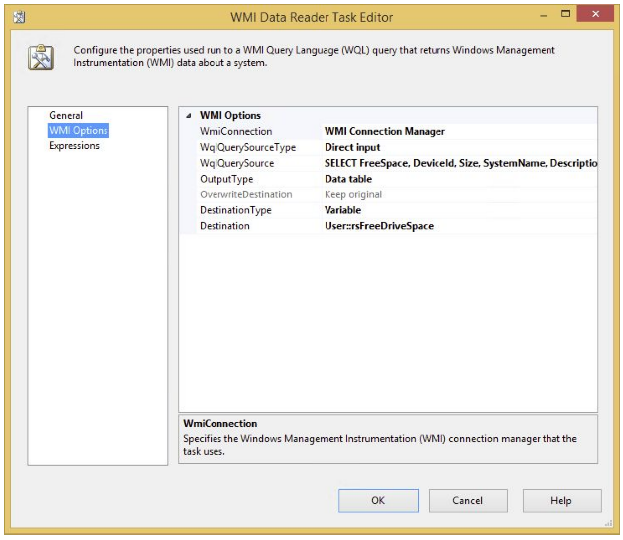Image resolution: width=623 pixels, height=540 pixels.
Task: Open the General page
Action: pyautogui.click(x=66, y=115)
